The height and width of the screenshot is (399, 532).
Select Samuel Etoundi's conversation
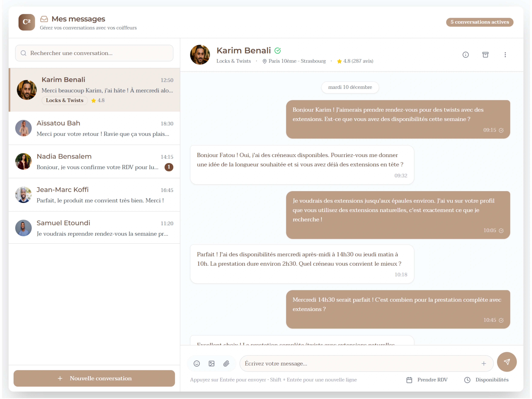click(x=94, y=228)
